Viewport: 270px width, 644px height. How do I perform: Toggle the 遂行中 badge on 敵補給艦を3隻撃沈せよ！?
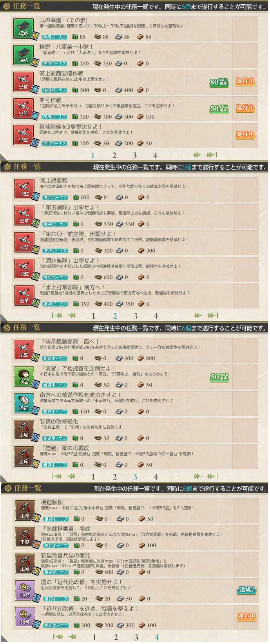pyautogui.click(x=245, y=135)
